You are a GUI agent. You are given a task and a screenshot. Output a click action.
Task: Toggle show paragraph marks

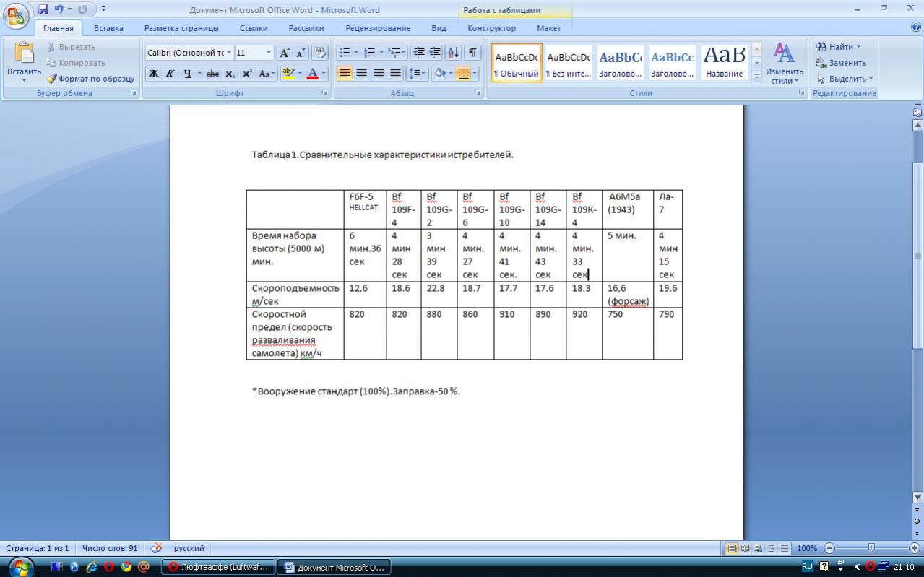(x=472, y=53)
